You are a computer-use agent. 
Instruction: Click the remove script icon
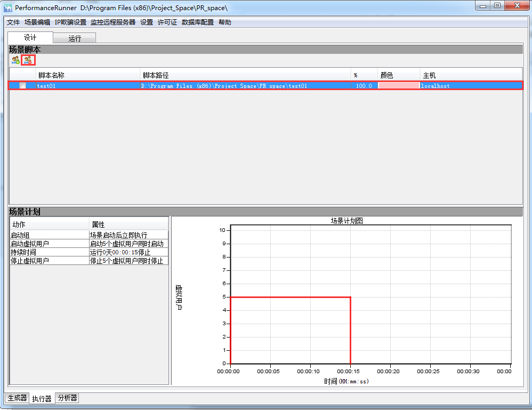[x=28, y=60]
